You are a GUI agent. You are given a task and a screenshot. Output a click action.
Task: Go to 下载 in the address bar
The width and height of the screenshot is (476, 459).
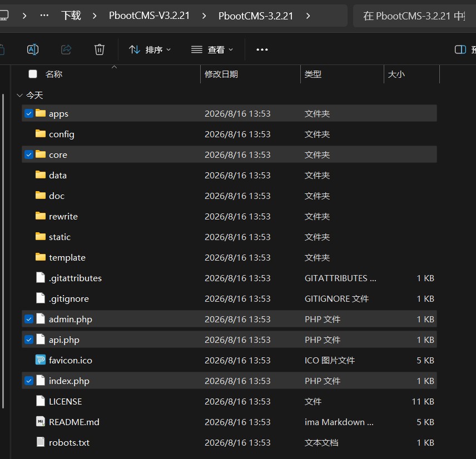pos(71,16)
